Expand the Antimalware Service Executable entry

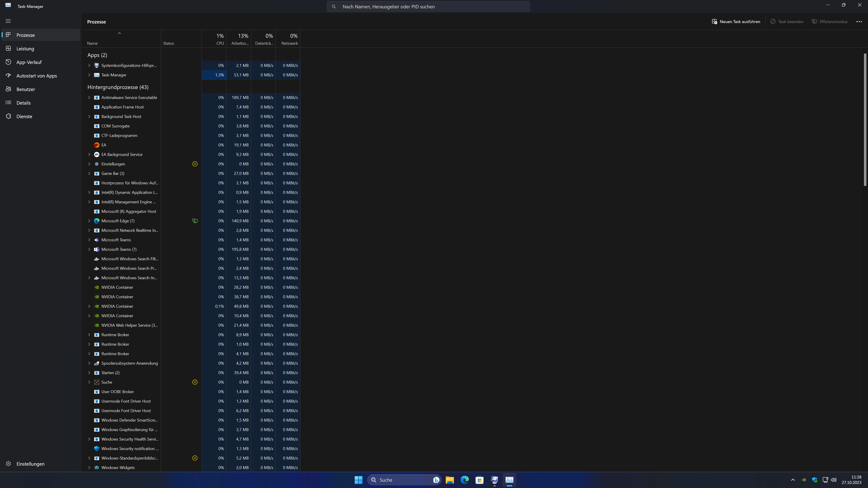click(x=89, y=97)
